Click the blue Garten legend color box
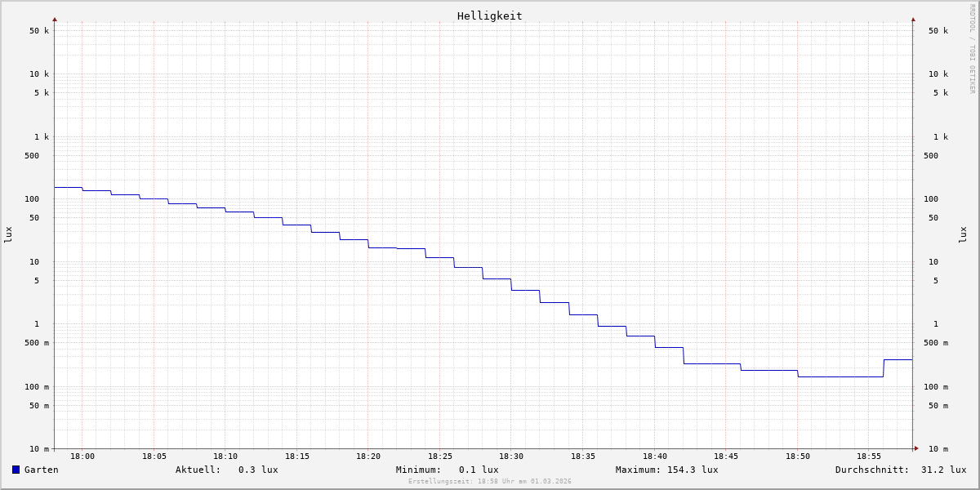This screenshot has height=490, width=980. pos(16,470)
